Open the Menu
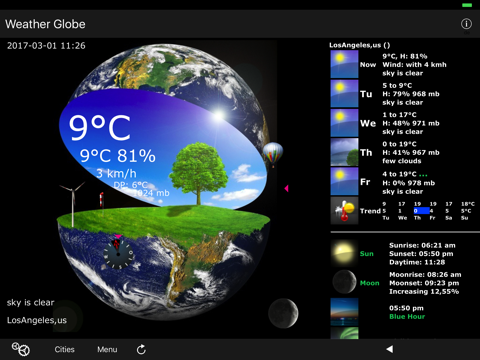The image size is (480, 360). [x=107, y=349]
